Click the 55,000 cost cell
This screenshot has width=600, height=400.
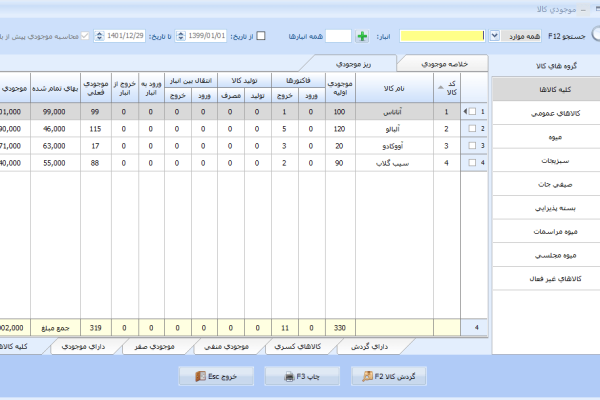pyautogui.click(x=55, y=163)
